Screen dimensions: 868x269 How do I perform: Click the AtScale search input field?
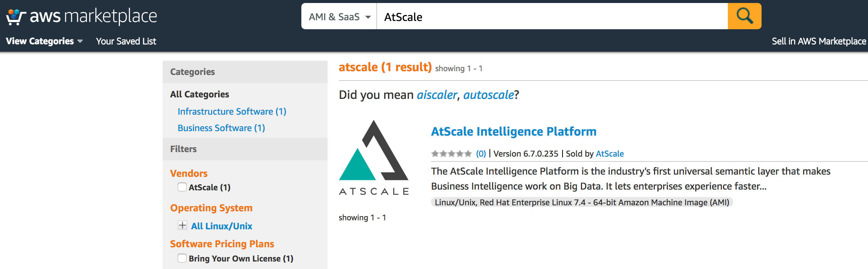pyautogui.click(x=552, y=16)
